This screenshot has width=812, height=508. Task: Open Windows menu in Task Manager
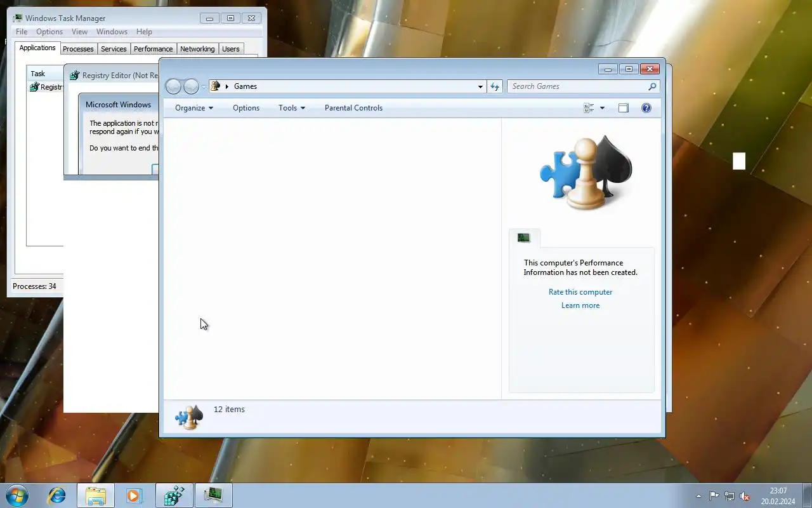coord(112,32)
